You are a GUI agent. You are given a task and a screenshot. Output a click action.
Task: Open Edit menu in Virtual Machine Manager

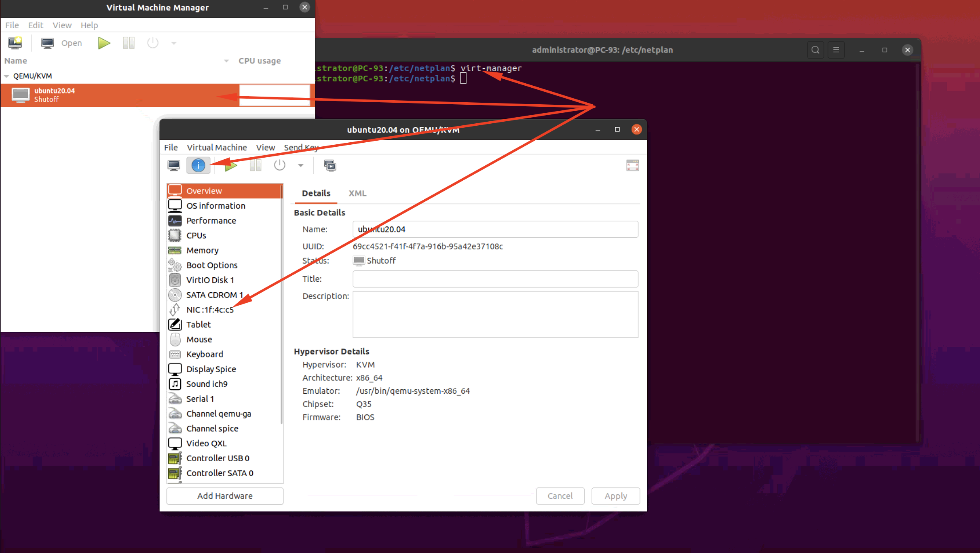click(x=36, y=25)
